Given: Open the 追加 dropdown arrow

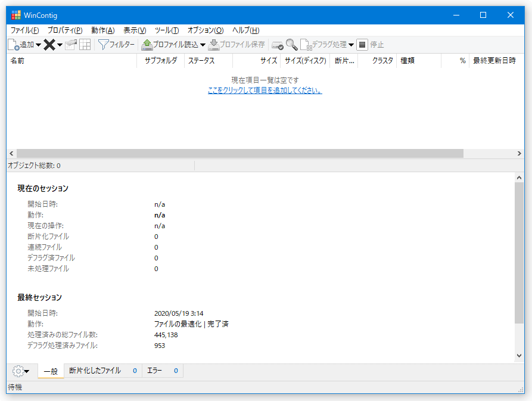Looking at the screenshot, I should (38, 45).
